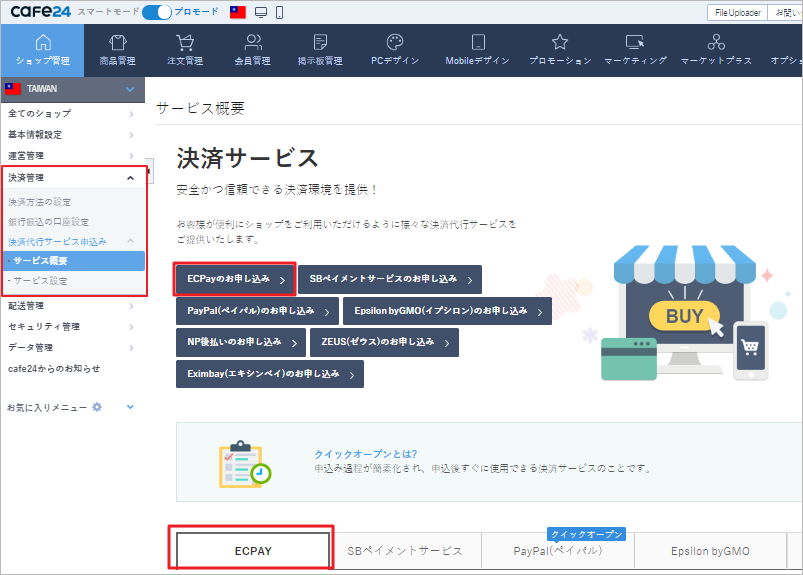Image resolution: width=803 pixels, height=575 pixels.
Task: Open cafe24からのお知らせ sidebar item
Action: pyautogui.click(x=54, y=369)
